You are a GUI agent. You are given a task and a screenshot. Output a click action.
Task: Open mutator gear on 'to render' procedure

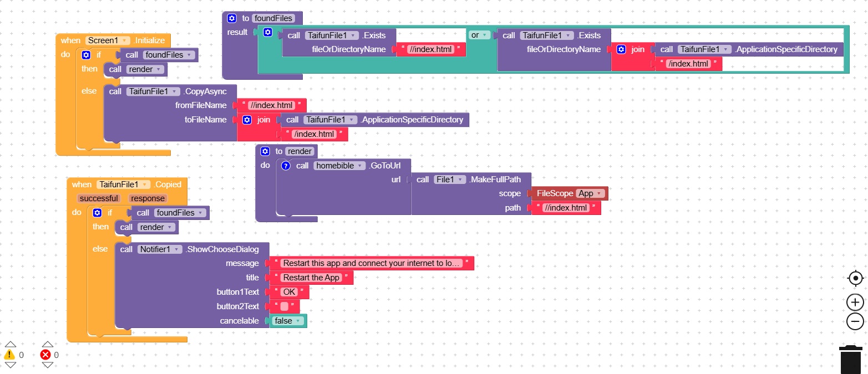pyautogui.click(x=265, y=151)
